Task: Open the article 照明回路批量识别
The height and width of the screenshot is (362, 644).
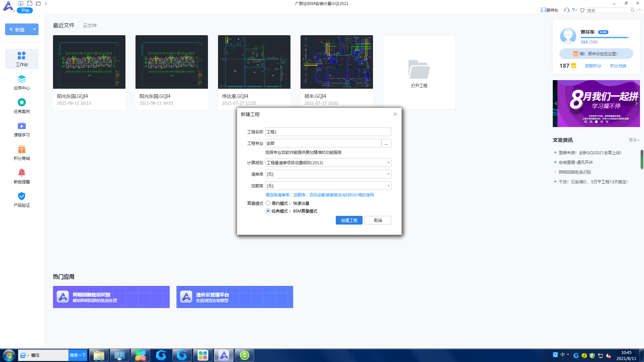Action: 575,172
